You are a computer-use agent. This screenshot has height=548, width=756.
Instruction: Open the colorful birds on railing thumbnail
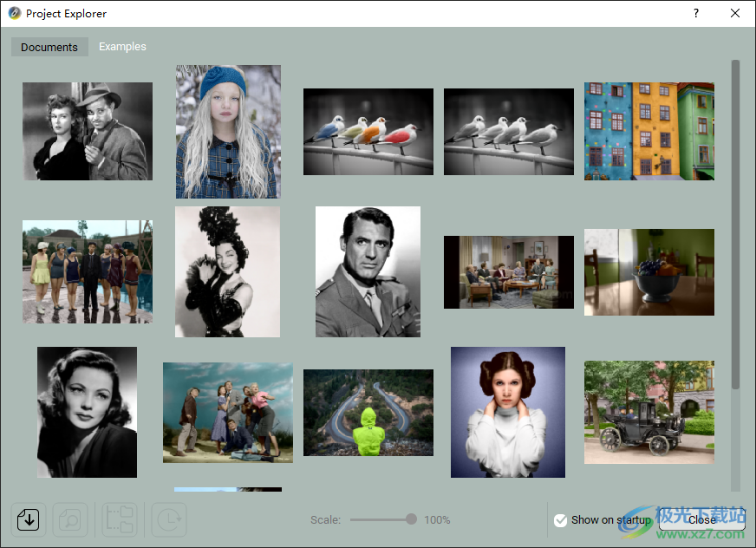368,132
